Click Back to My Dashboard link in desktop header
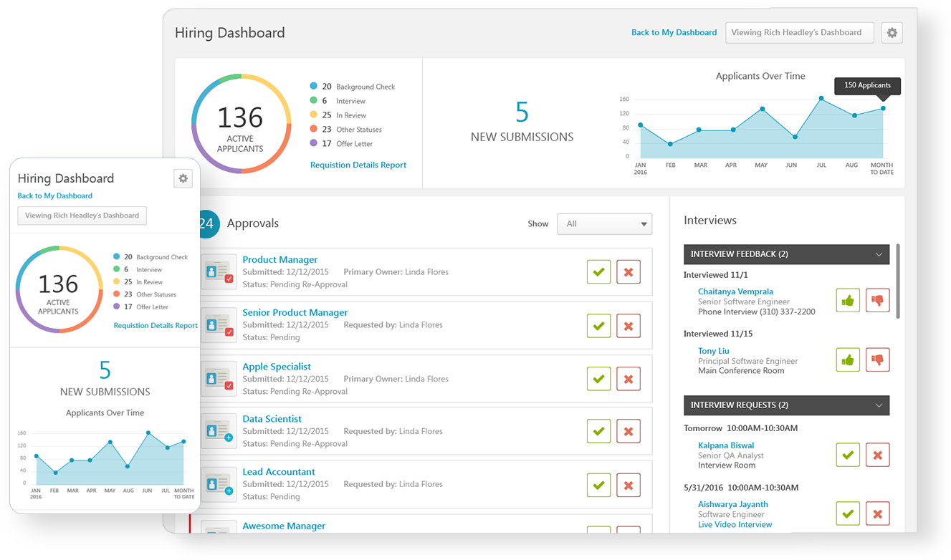 pyautogui.click(x=674, y=33)
